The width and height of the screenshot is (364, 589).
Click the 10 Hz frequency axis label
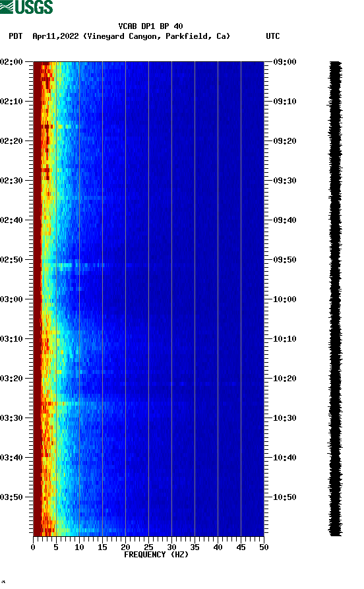(x=79, y=547)
